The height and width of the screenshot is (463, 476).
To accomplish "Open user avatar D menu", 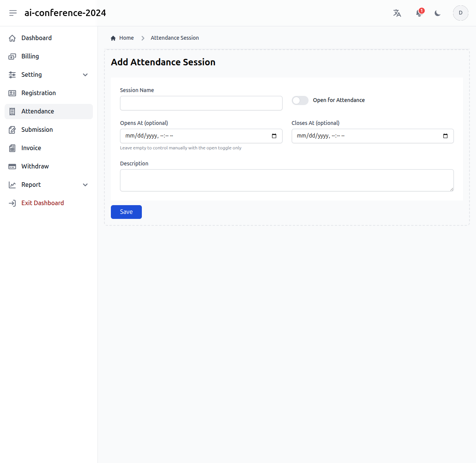I will point(461,13).
